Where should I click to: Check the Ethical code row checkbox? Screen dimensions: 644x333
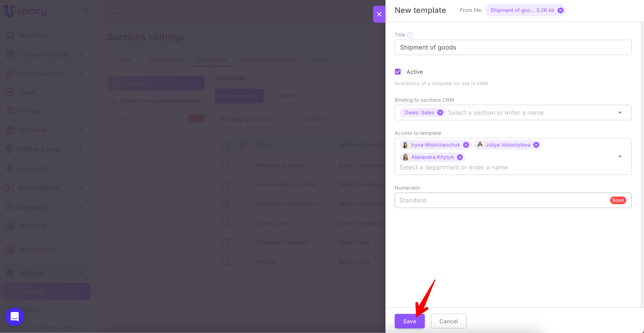[x=225, y=223]
